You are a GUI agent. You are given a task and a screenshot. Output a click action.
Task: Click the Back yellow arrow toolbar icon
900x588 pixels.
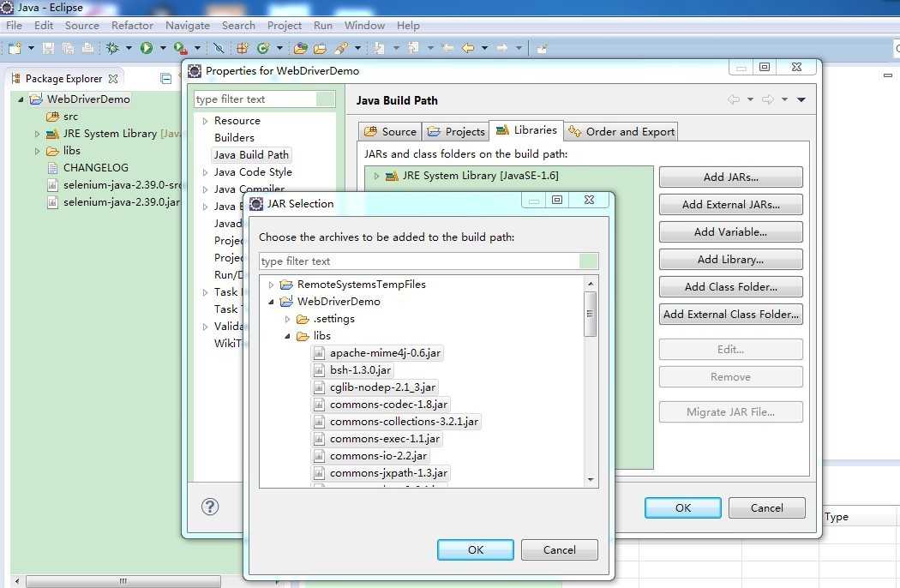[x=468, y=48]
